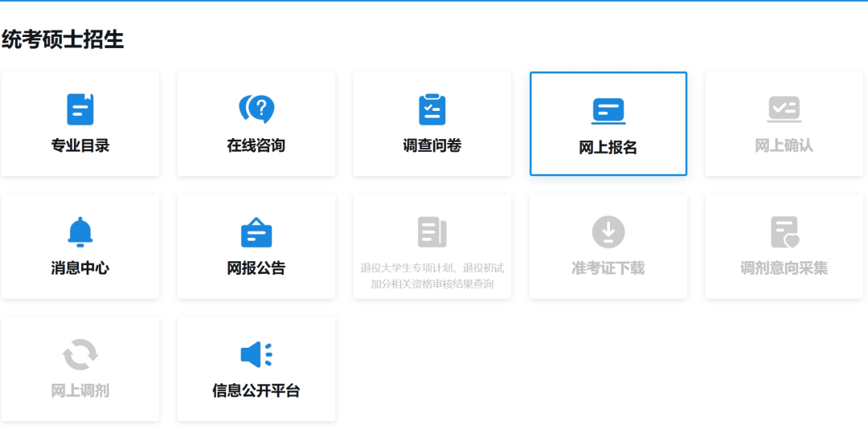This screenshot has width=868, height=429.
Task: Click the 信息公开平台 megaphone icon
Action: (256, 354)
